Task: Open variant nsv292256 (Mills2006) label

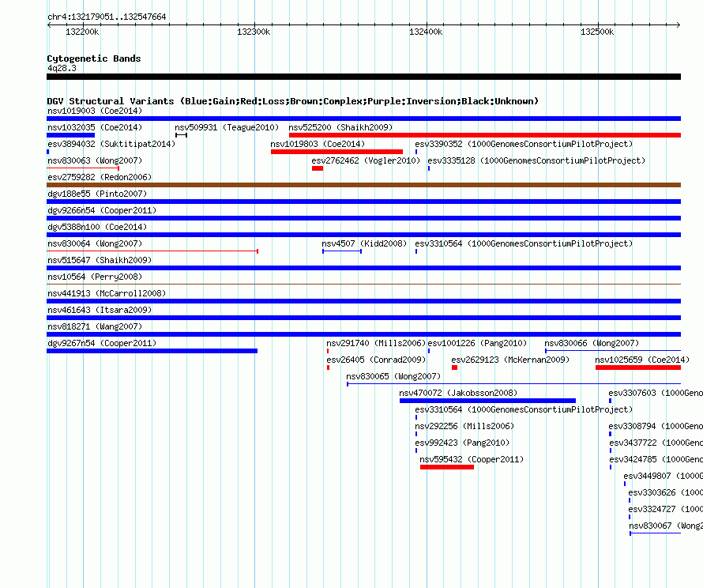Action: point(464,426)
